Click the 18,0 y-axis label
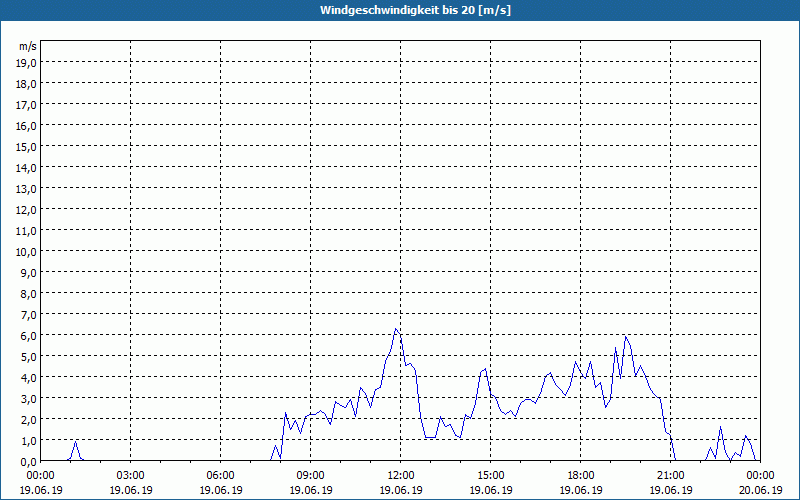800x500 pixels. point(27,84)
